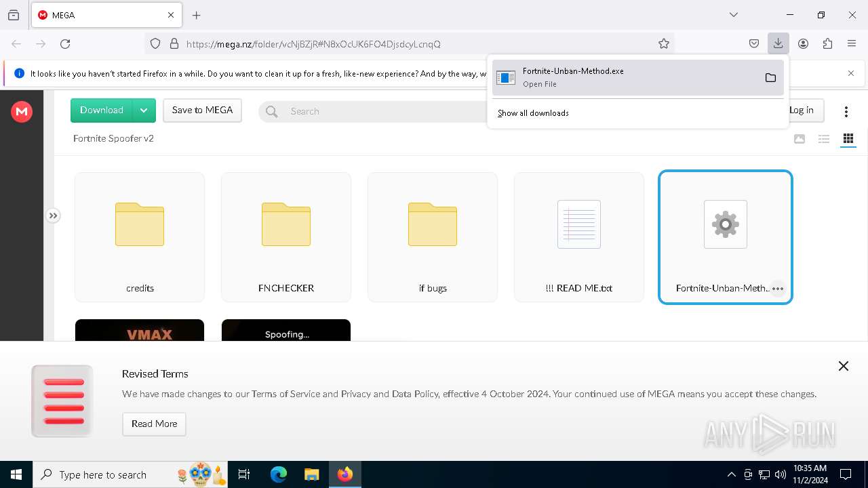Dismiss the Firefox refresh notification bar
868x488 pixels.
851,73
